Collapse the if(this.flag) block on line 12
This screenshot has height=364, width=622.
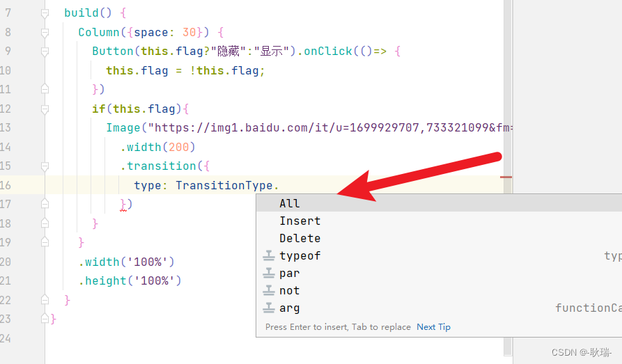pos(45,109)
